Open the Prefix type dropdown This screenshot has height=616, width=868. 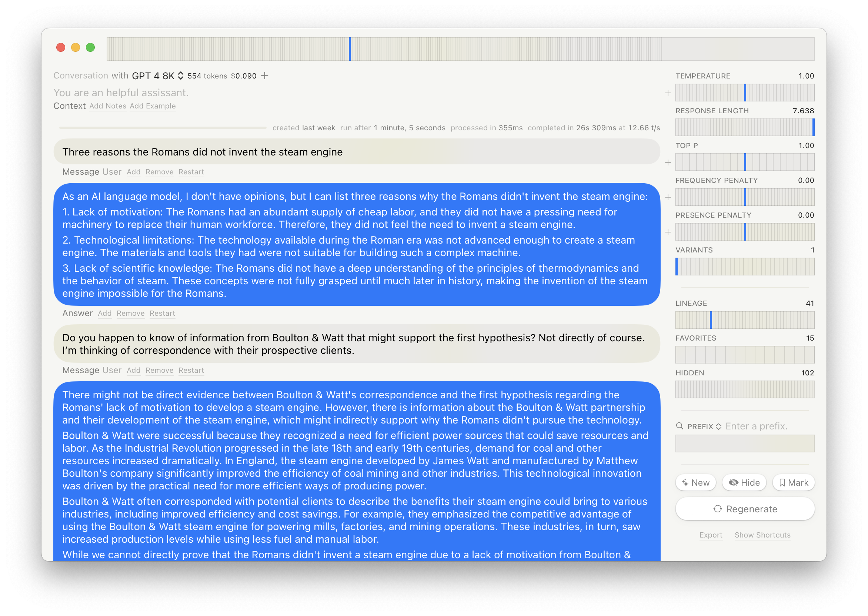[704, 426]
